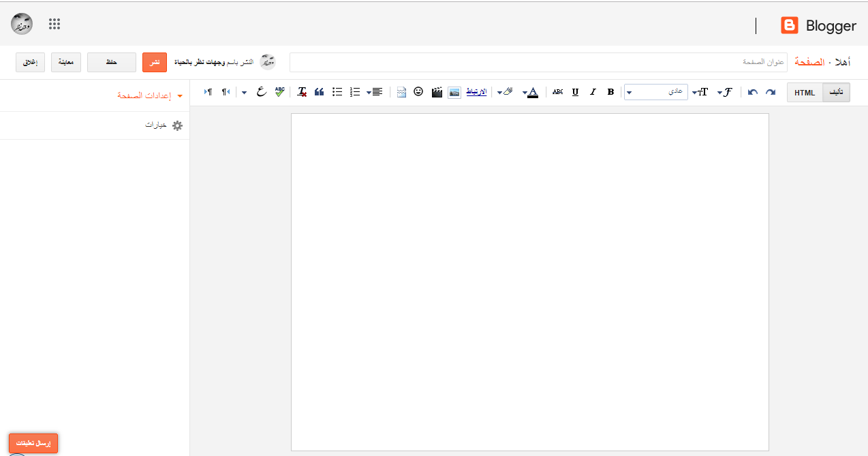Screen dimensions: 868x456
Task: Click the author avatar next to النشر باسم
Action: pos(268,62)
